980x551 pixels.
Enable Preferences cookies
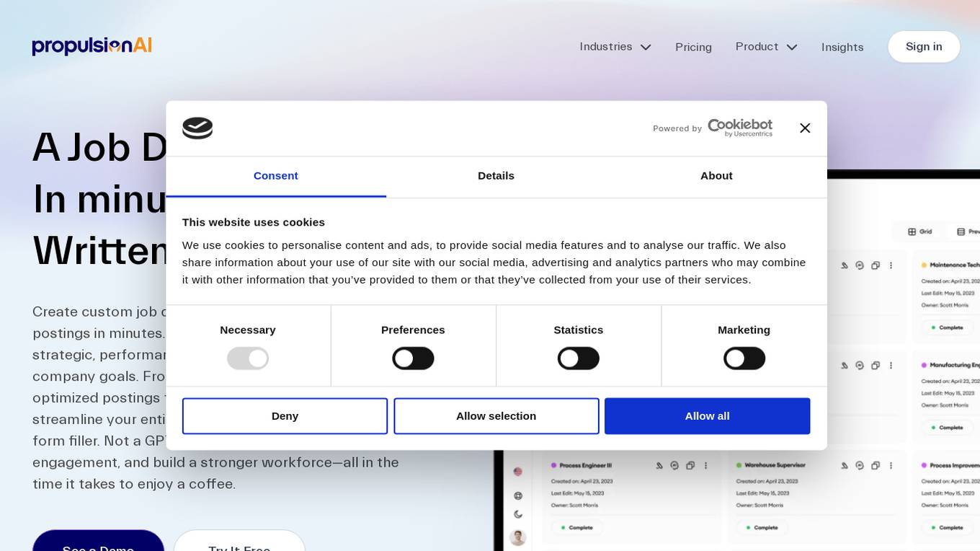pos(413,358)
